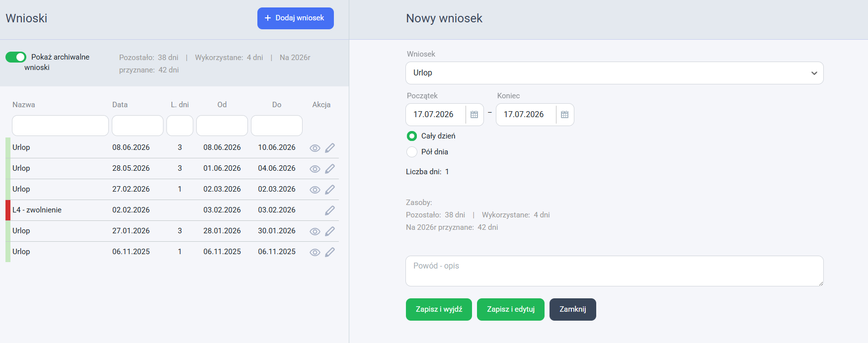The height and width of the screenshot is (343, 868).
Task: Click the Wnioski heading
Action: pos(26,18)
